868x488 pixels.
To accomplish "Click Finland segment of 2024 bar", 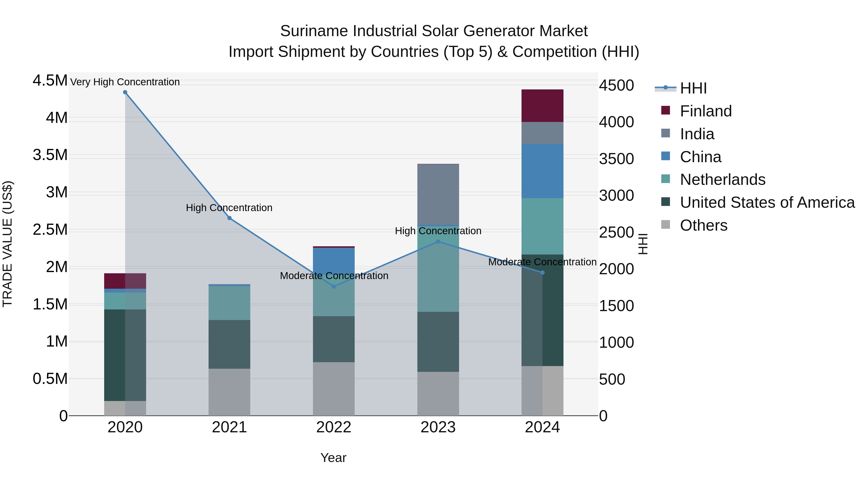I will click(542, 106).
